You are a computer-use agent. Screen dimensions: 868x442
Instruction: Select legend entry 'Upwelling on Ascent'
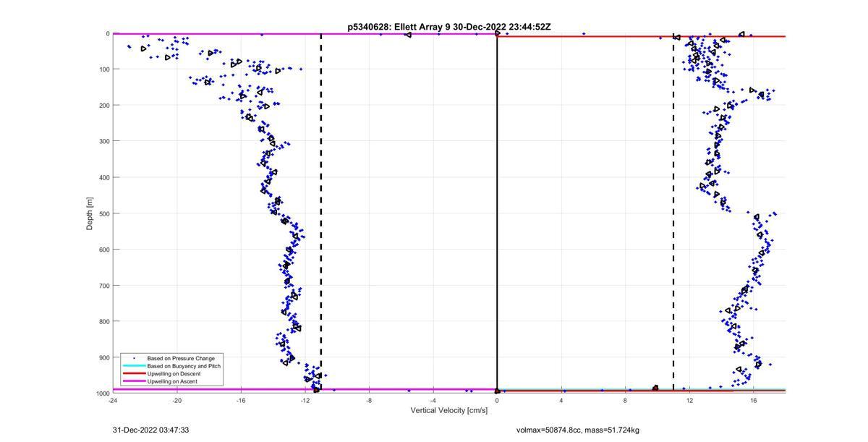[172, 381]
